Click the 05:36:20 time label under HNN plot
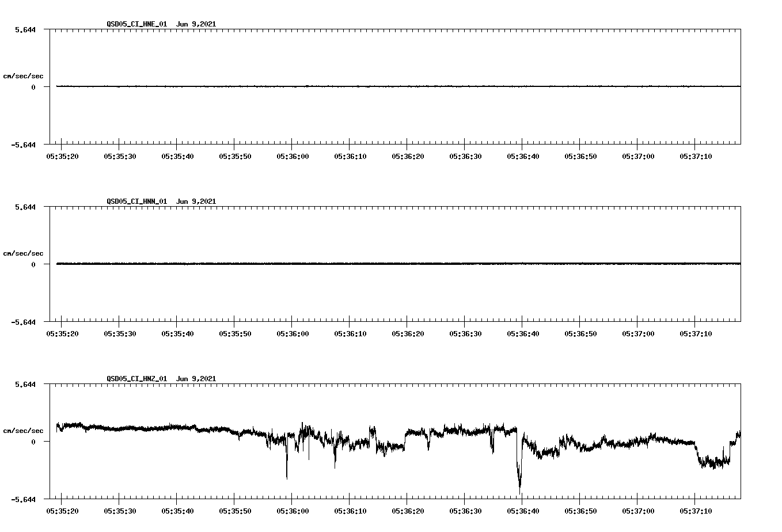This screenshot has width=782, height=532. click(x=408, y=334)
